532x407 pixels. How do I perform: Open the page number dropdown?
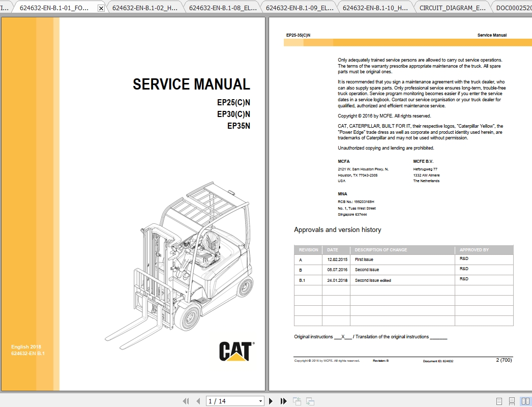click(x=261, y=401)
